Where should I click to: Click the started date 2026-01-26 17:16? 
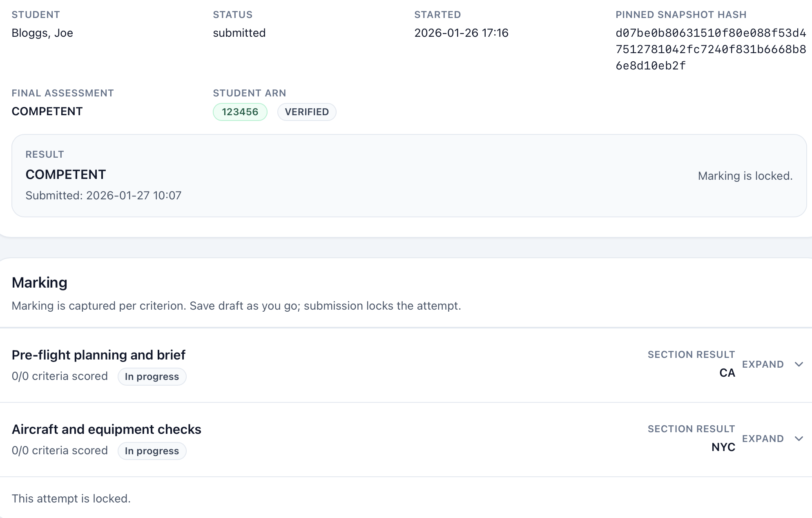(x=461, y=33)
